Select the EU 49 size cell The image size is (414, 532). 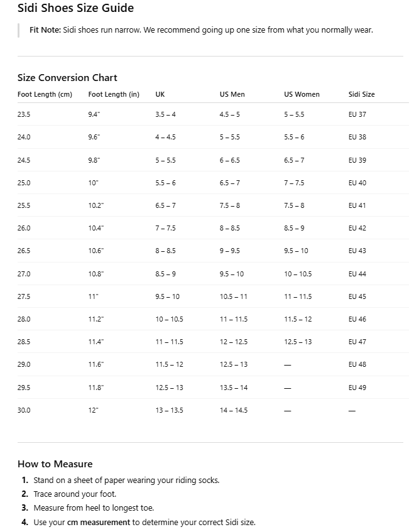pyautogui.click(x=357, y=388)
